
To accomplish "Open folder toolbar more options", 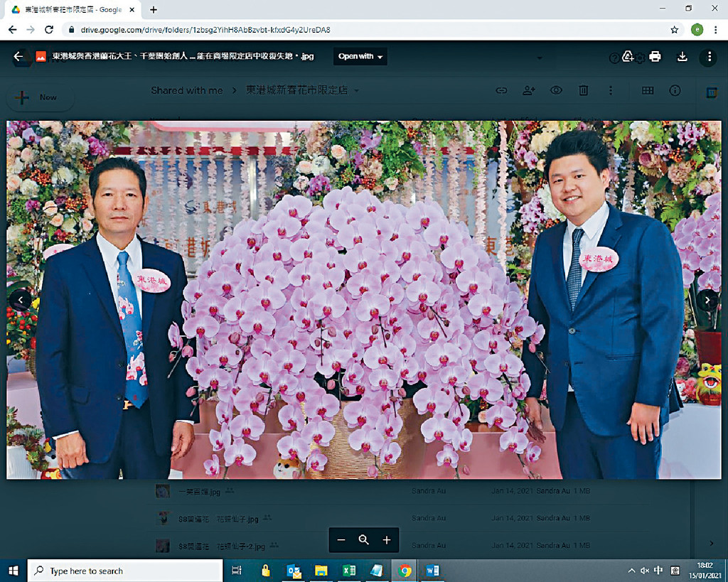I will click(611, 90).
